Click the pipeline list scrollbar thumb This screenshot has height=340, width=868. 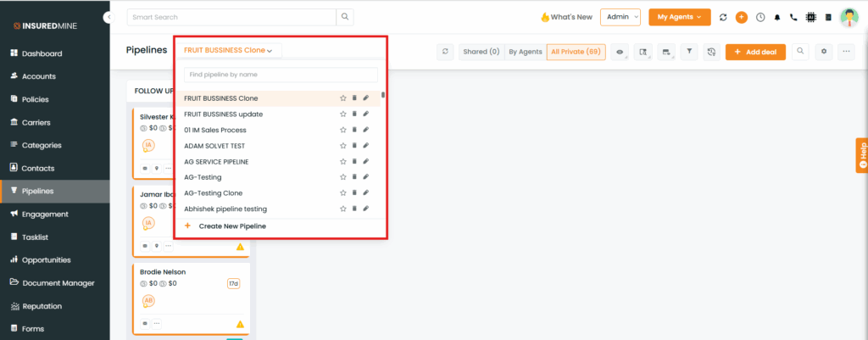pyautogui.click(x=383, y=95)
